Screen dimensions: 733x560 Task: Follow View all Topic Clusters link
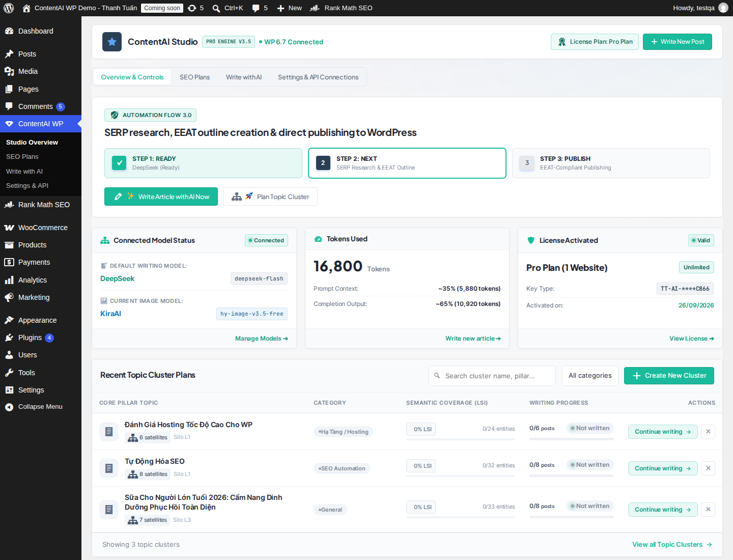click(672, 545)
